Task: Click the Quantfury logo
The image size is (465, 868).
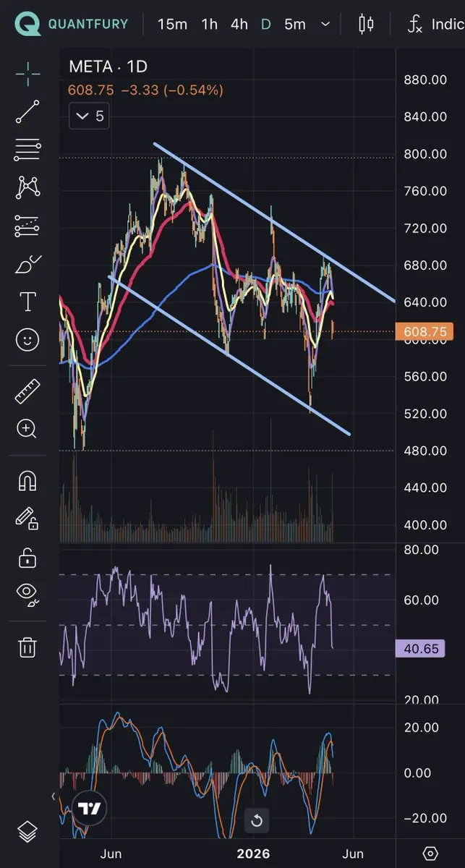Action: (71, 24)
